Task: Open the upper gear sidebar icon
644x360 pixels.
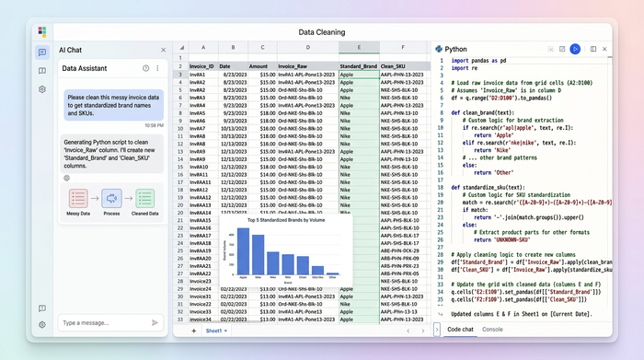Action: tap(42, 89)
